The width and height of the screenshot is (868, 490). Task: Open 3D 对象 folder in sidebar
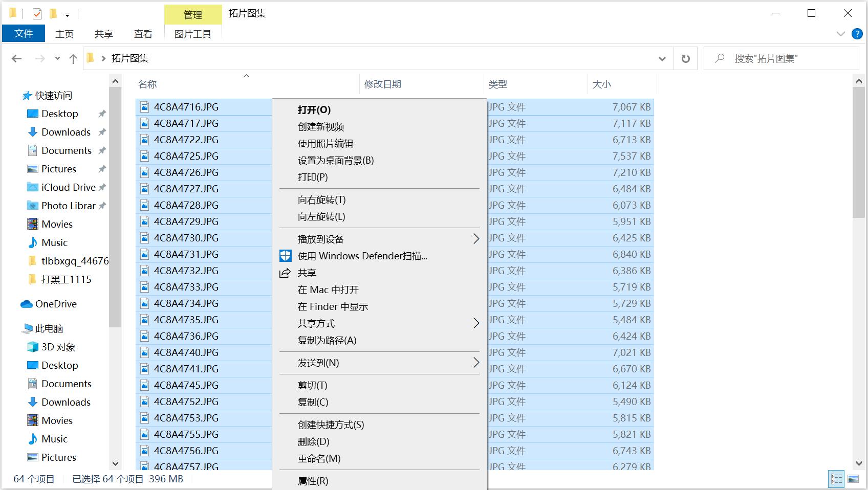point(58,347)
